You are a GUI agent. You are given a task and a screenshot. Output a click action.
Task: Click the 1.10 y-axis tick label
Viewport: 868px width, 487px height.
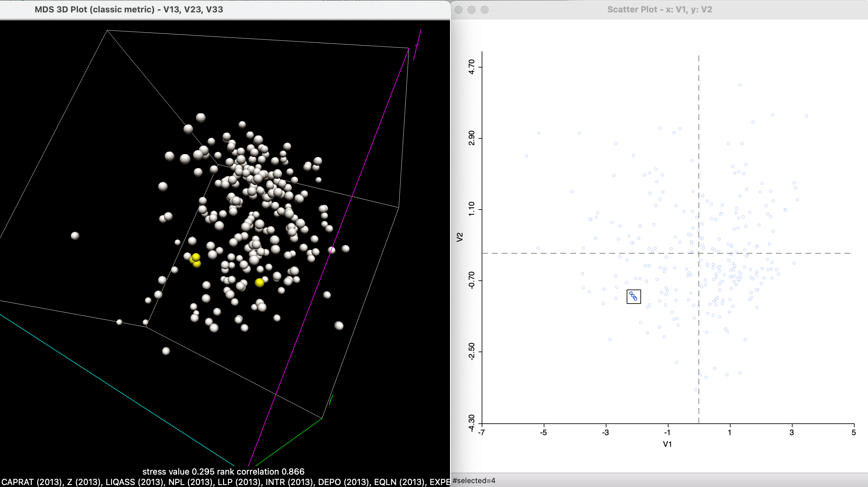pos(472,209)
